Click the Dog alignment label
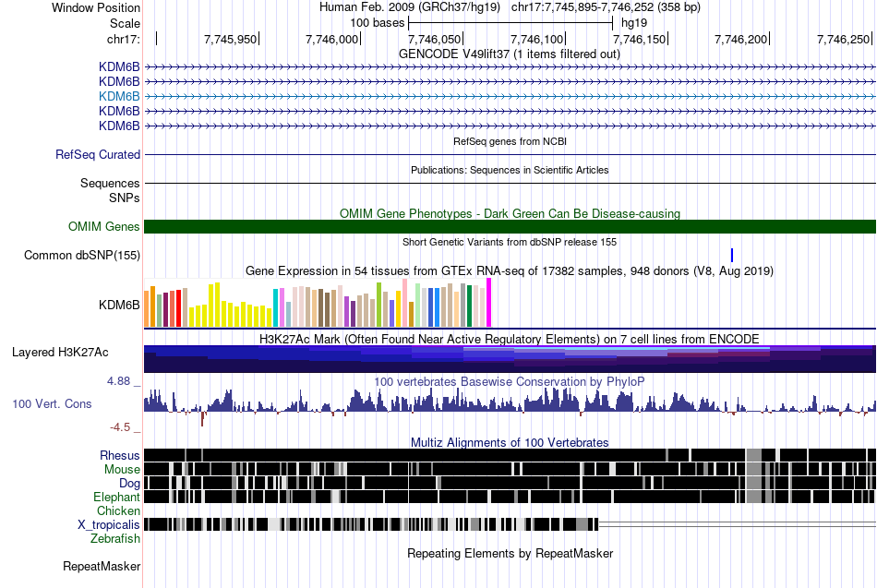Screen dimensions: 877x588 [x=130, y=484]
